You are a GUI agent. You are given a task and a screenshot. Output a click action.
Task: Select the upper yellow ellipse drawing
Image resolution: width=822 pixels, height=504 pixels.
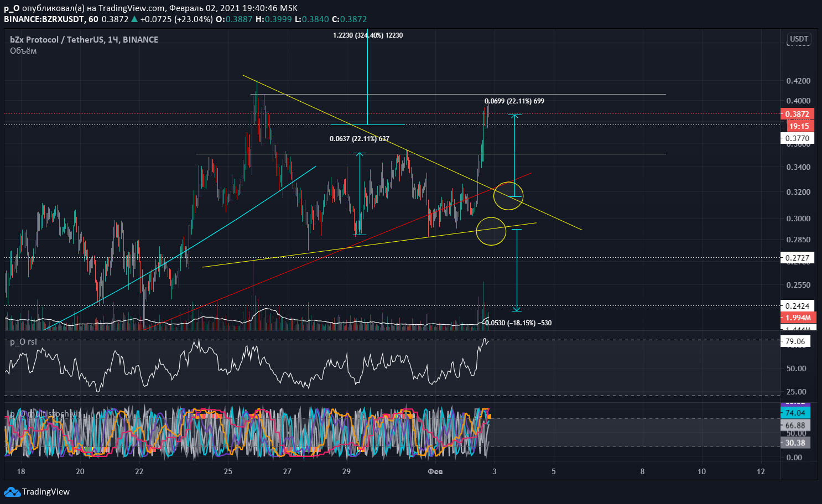click(x=508, y=196)
